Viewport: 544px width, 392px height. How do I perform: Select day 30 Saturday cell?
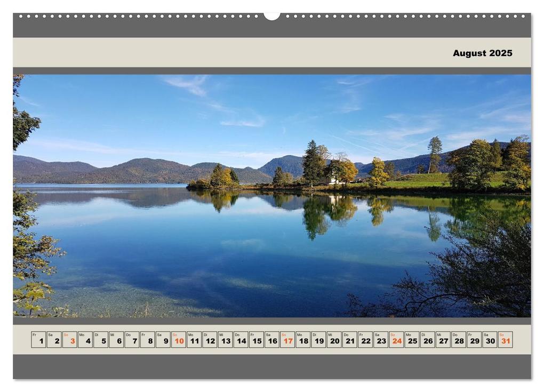pyautogui.click(x=490, y=340)
